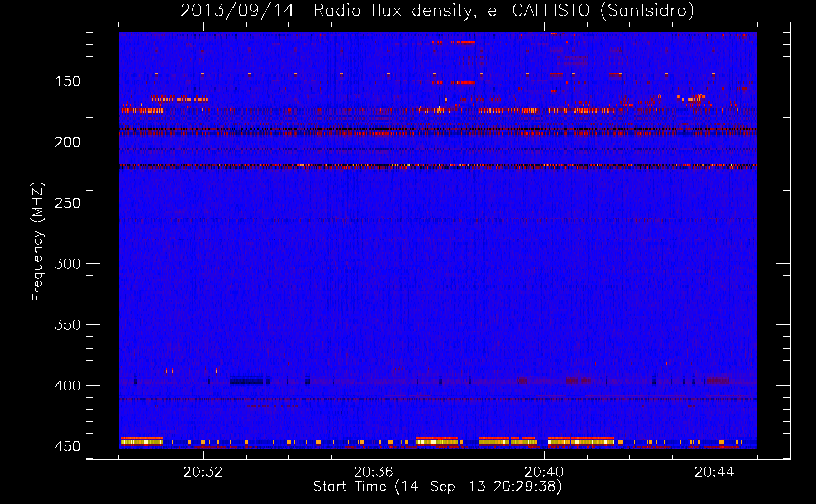816x504 pixels.
Task: Click the plot title text 'Radio flux density, e-CALLISTO (SanIsidro)'
Action: click(503, 10)
